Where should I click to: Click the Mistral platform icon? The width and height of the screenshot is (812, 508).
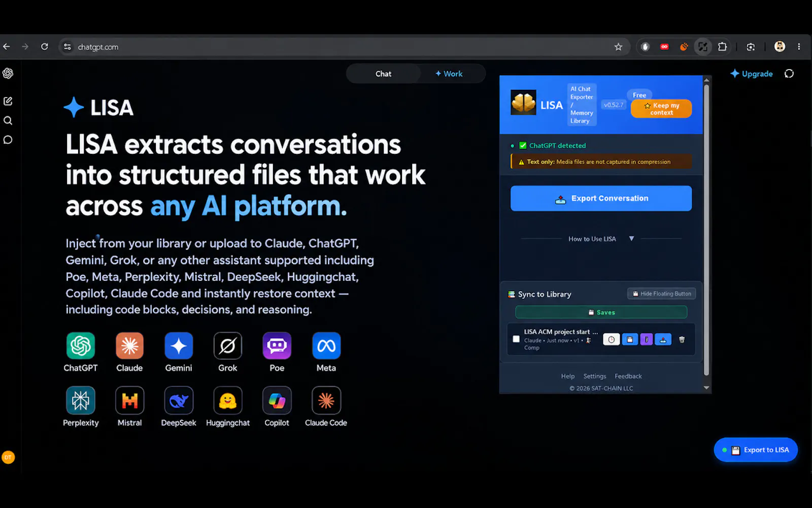point(129,401)
